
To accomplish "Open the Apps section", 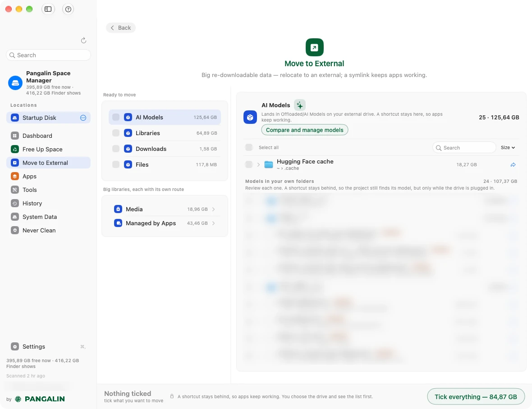I will click(48, 177).
